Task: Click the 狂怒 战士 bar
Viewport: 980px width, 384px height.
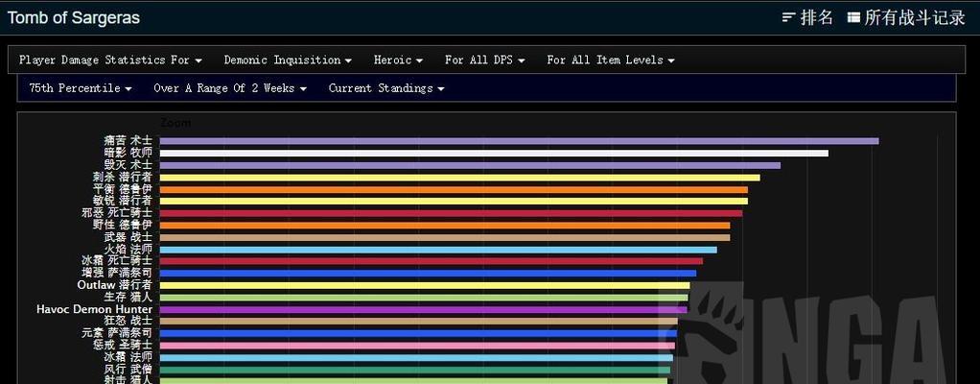Action: pos(419,322)
